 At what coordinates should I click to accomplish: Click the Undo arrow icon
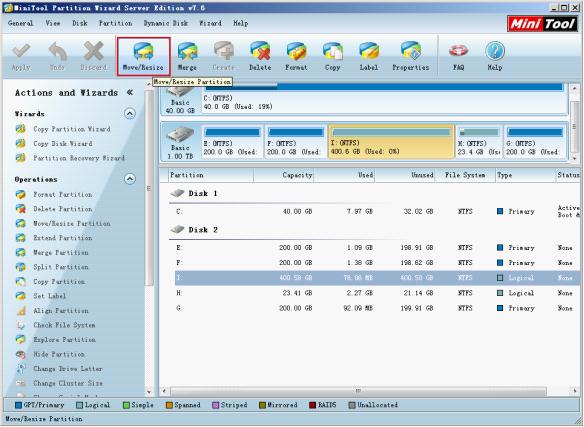57,56
